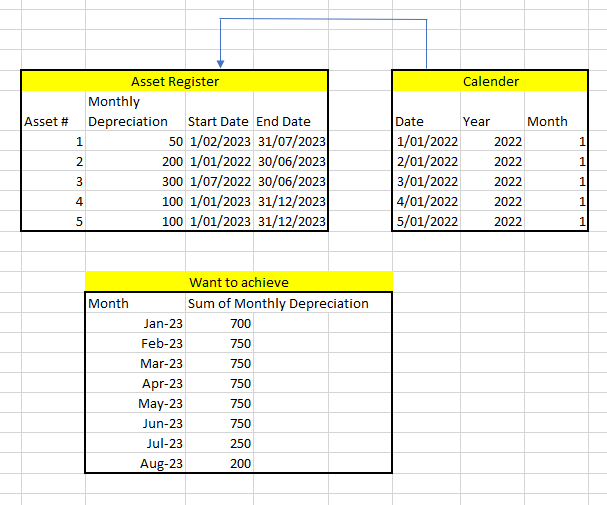This screenshot has width=607, height=505.
Task: Select the Aug-23 month cell
Action: pos(135,463)
